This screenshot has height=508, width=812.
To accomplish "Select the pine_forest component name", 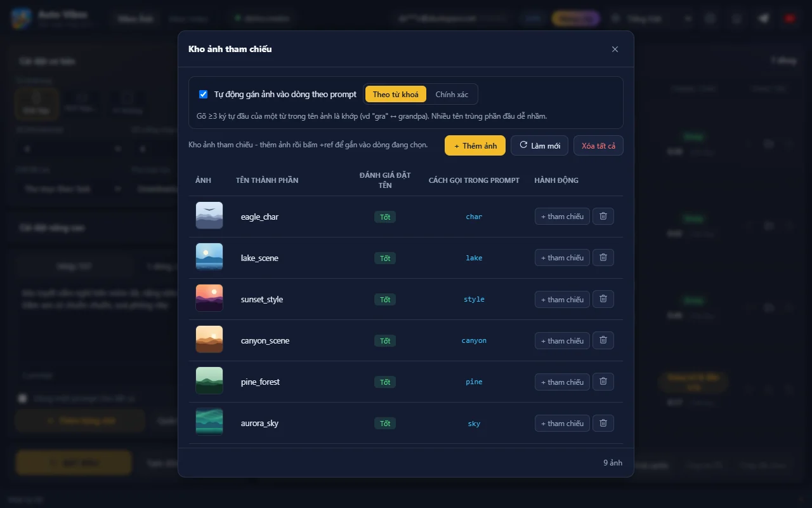I will click(260, 382).
